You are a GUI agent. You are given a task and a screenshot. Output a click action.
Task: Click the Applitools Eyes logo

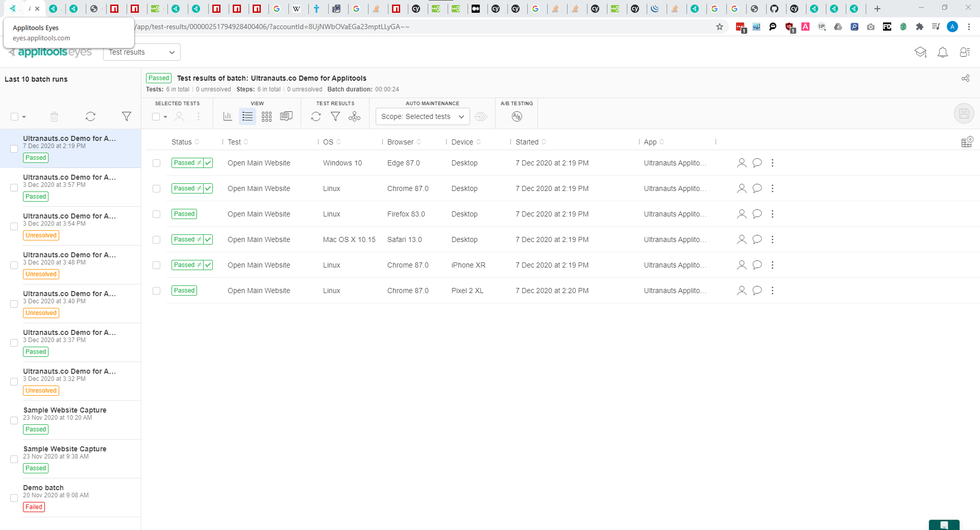(51, 52)
